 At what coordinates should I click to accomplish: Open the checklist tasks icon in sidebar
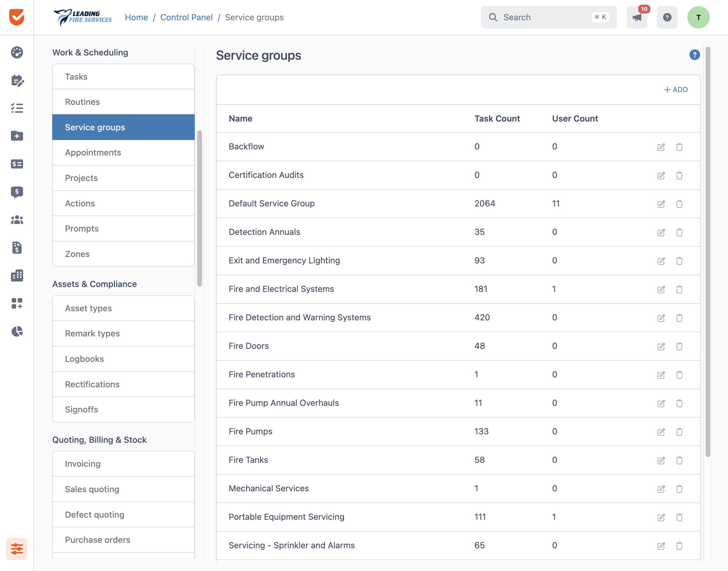click(x=17, y=108)
